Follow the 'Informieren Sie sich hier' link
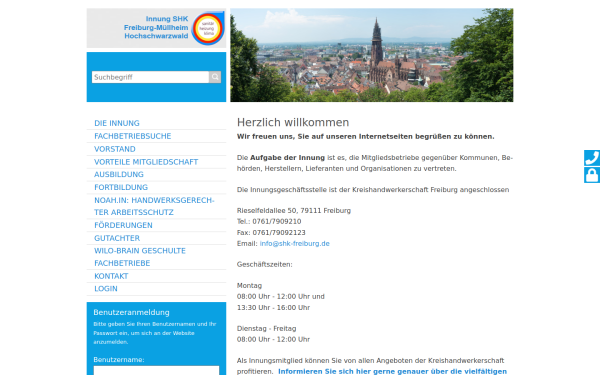The height and width of the screenshot is (375, 600). (x=392, y=371)
